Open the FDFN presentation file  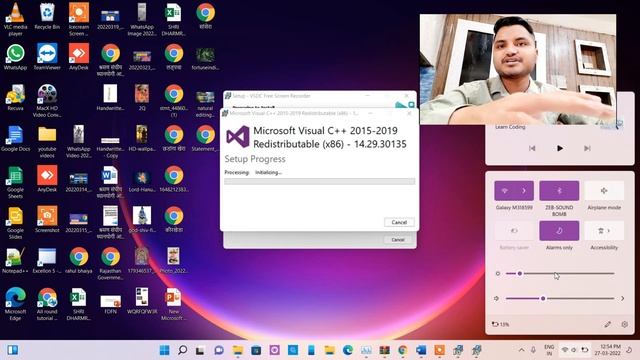click(110, 304)
